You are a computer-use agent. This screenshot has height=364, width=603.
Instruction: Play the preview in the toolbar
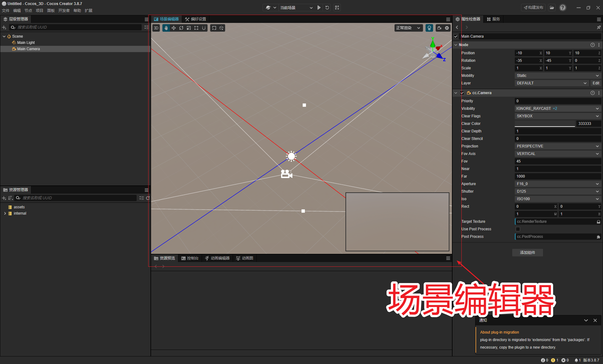319,8
